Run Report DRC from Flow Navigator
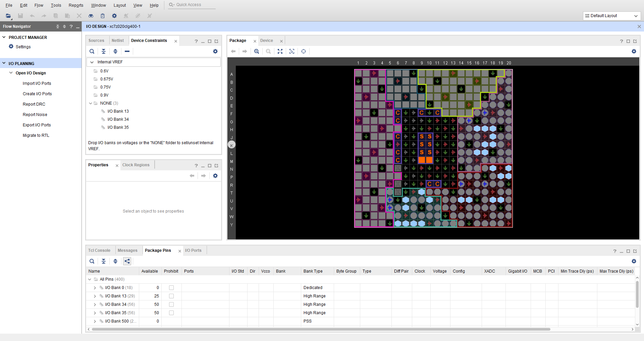 (34, 104)
